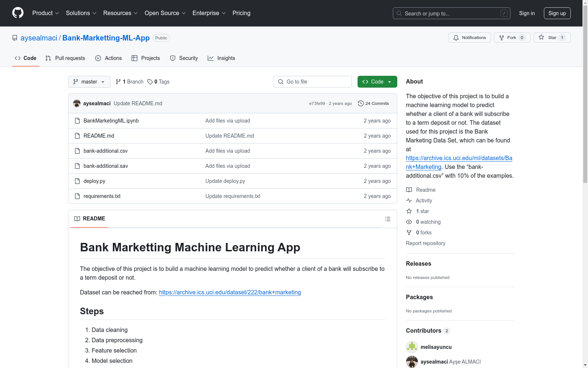Screen dimensions: 588x368
Task: Open the BankMarketingML.ipynb file
Action: (111, 121)
